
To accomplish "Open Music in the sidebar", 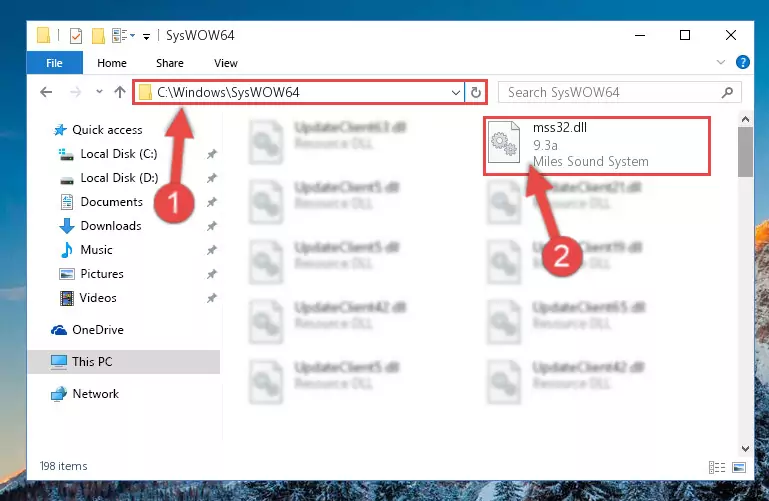I will click(96, 250).
